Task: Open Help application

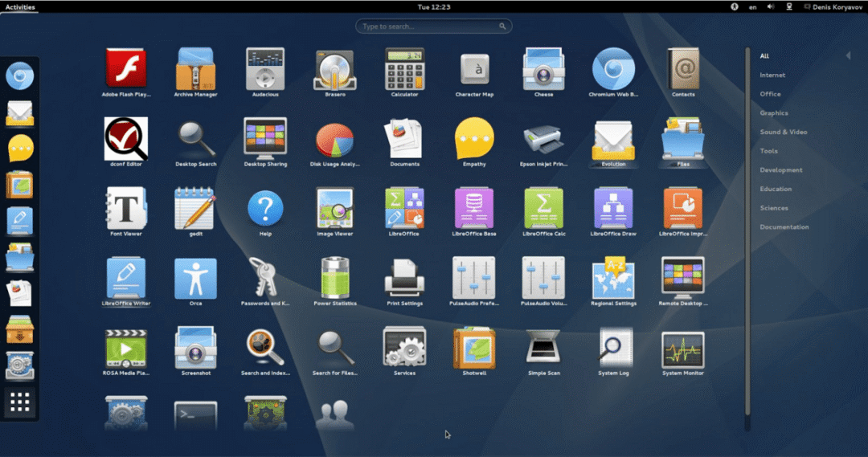Action: coord(265,212)
